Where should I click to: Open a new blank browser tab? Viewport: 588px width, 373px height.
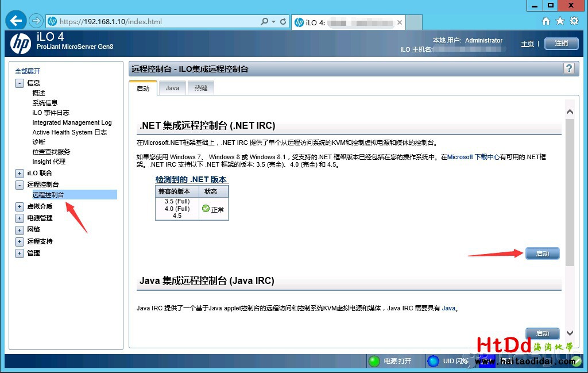[x=414, y=22]
